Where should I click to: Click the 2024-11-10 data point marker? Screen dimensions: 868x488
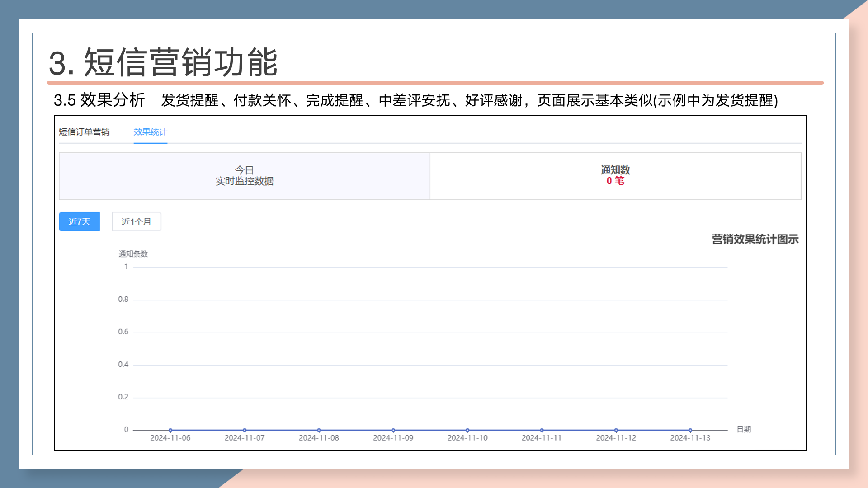tap(467, 430)
